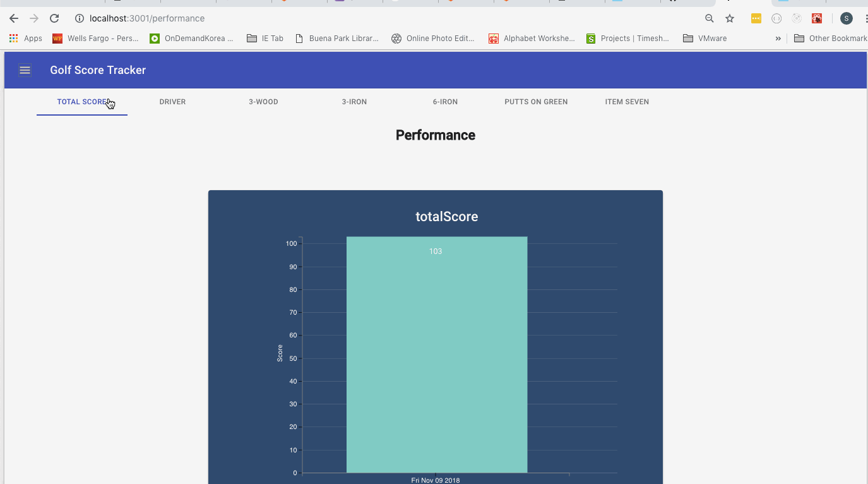This screenshot has height=484, width=868.
Task: Open the JSON formatter {-} extension
Action: (776, 18)
